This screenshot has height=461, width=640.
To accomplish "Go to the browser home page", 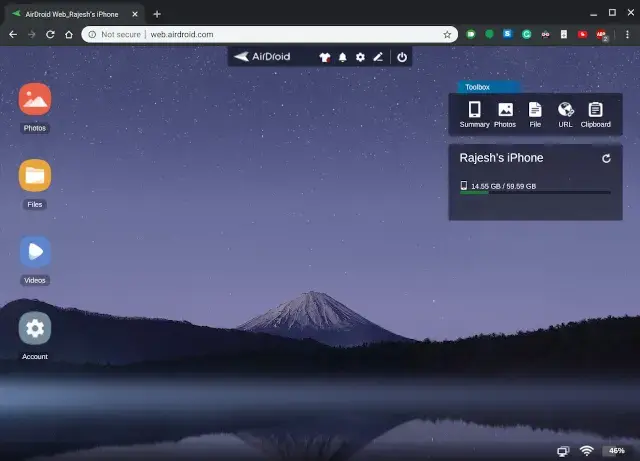I will click(x=69, y=34).
